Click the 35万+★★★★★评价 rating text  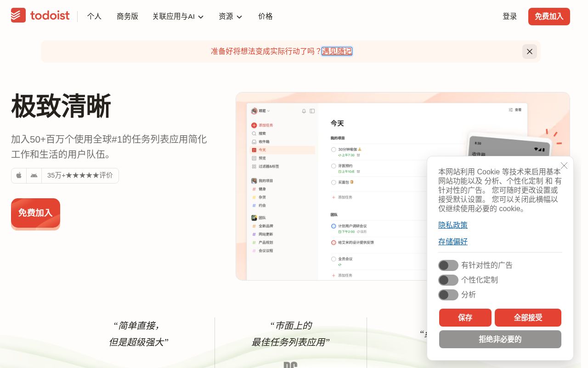tap(80, 175)
